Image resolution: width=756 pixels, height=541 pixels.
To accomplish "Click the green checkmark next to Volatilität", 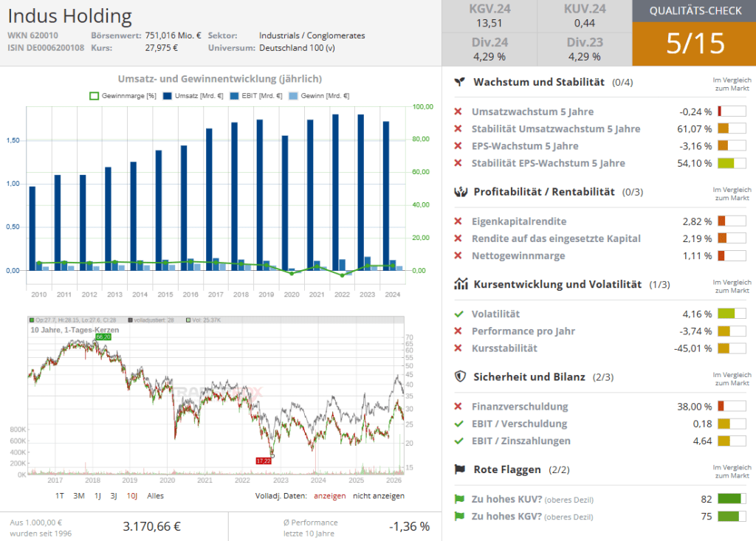I will [458, 314].
